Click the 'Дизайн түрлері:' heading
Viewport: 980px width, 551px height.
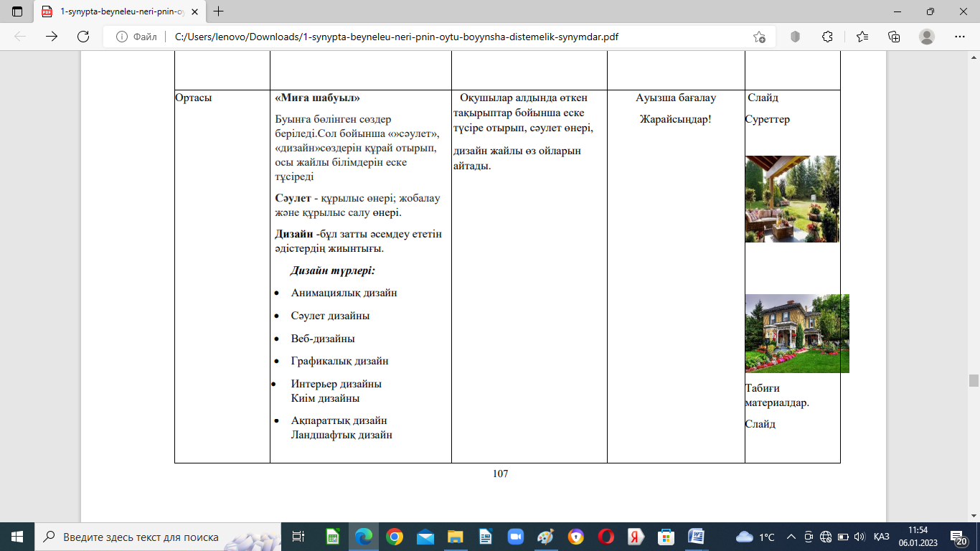(333, 270)
